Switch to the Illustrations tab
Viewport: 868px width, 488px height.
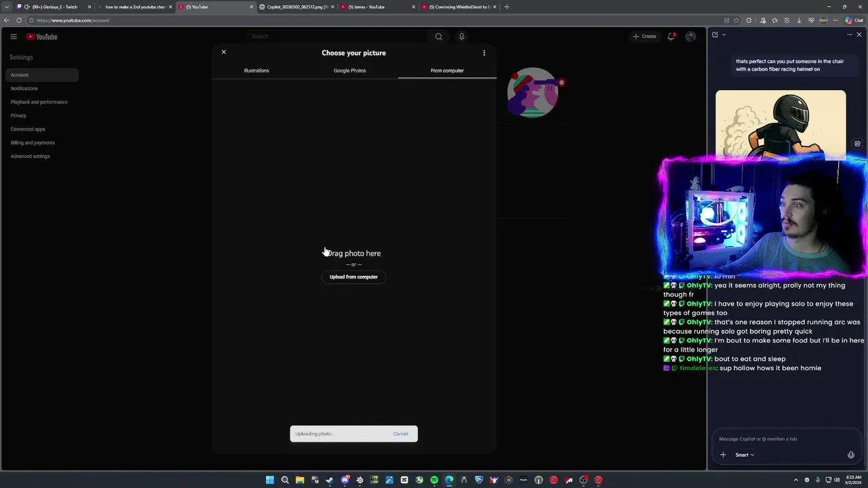(x=256, y=70)
